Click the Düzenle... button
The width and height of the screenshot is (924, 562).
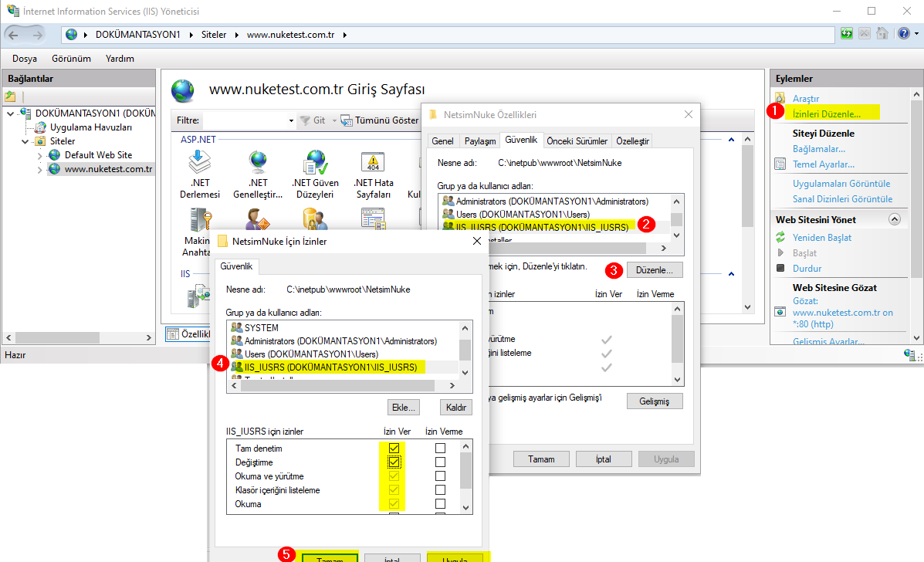pyautogui.click(x=654, y=270)
